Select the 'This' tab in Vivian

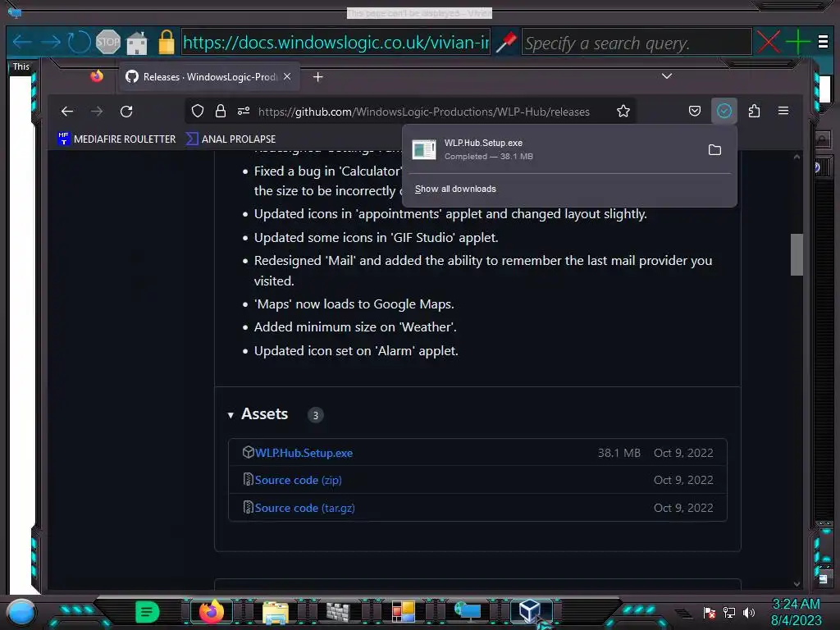(x=21, y=66)
